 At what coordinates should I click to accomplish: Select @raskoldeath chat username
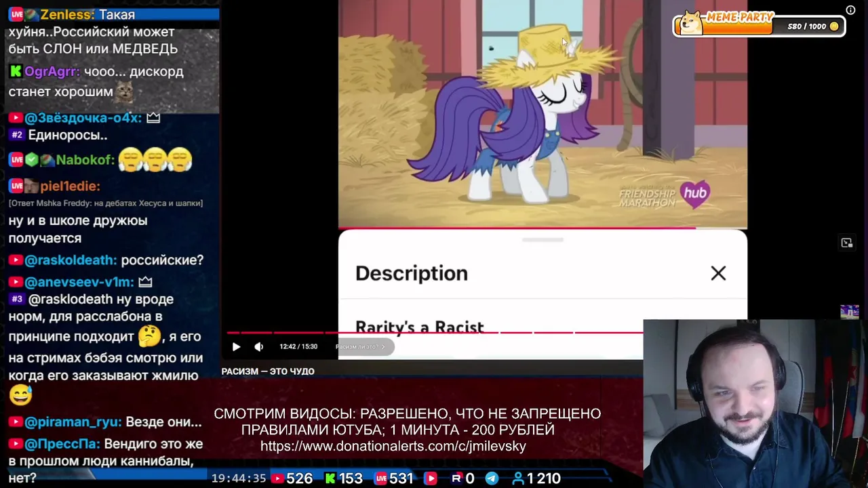click(x=71, y=260)
